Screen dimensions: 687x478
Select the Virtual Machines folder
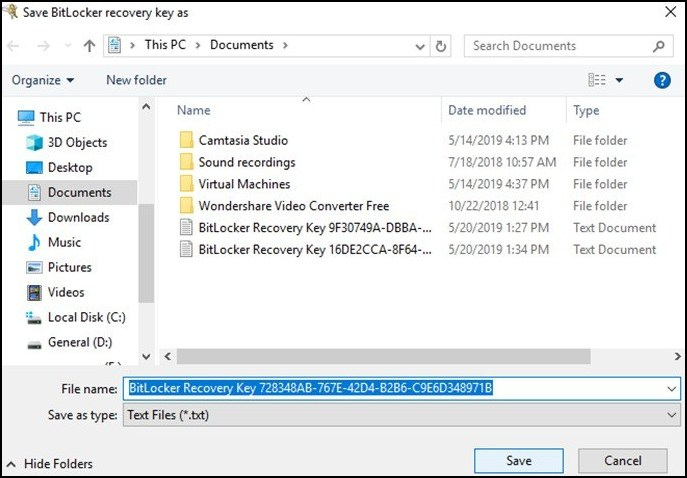pos(244,184)
